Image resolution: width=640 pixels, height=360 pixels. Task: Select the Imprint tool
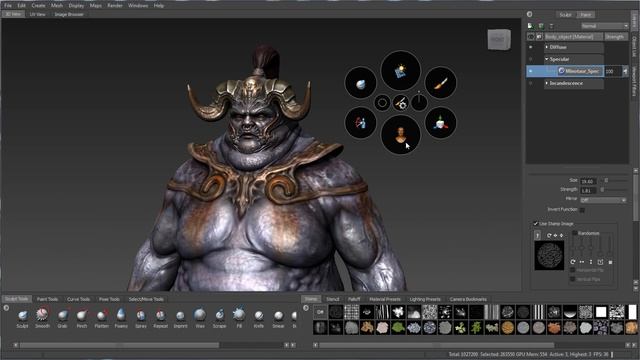pyautogui.click(x=180, y=318)
